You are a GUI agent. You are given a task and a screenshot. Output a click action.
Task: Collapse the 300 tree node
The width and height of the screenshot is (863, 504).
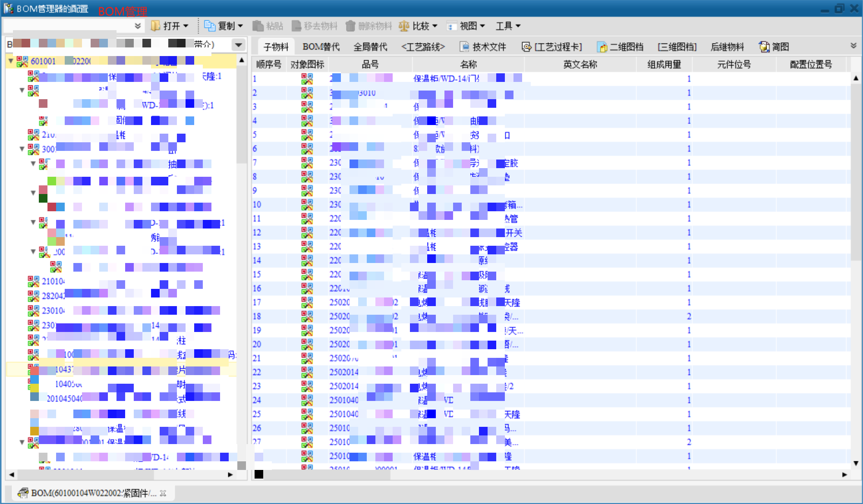22,149
